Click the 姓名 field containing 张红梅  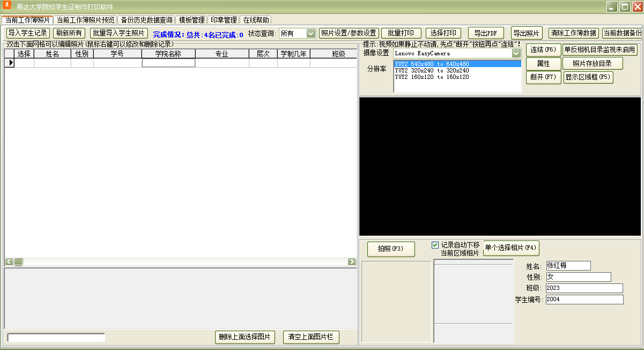tap(568, 266)
